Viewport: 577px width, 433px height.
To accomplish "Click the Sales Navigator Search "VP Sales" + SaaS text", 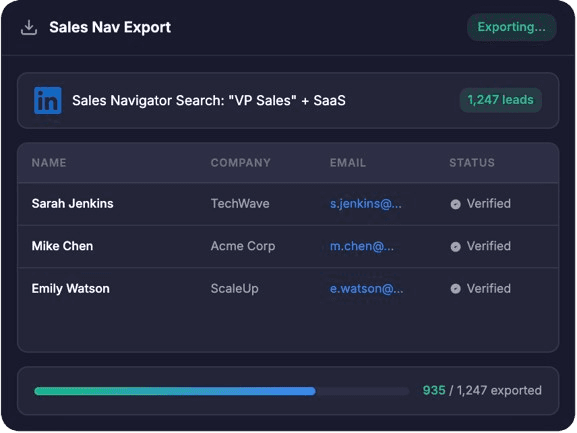I will (x=209, y=100).
